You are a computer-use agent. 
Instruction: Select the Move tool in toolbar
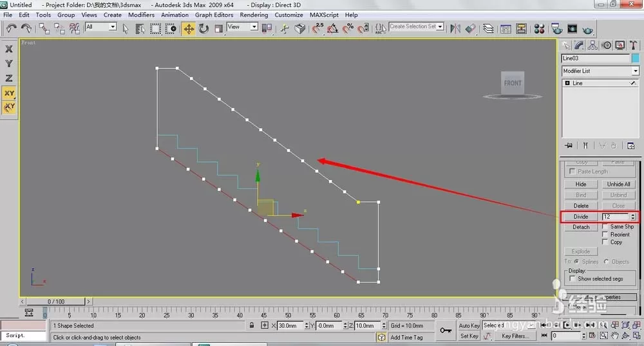pos(189,29)
